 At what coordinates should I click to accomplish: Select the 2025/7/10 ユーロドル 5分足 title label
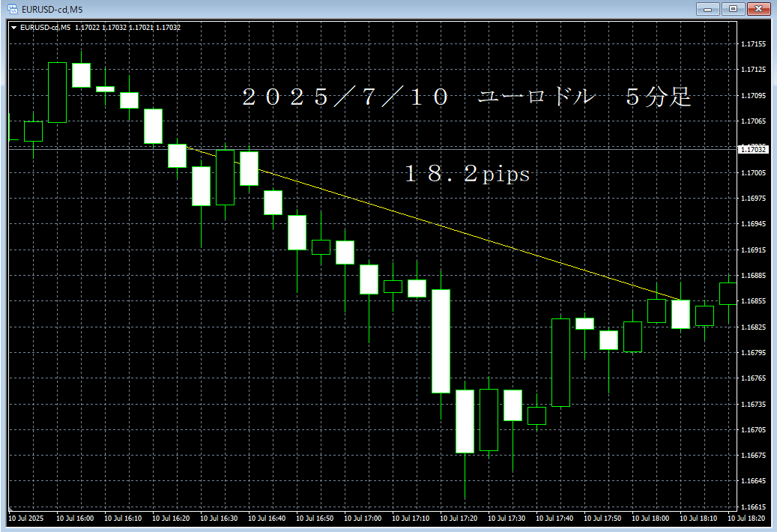click(466, 97)
